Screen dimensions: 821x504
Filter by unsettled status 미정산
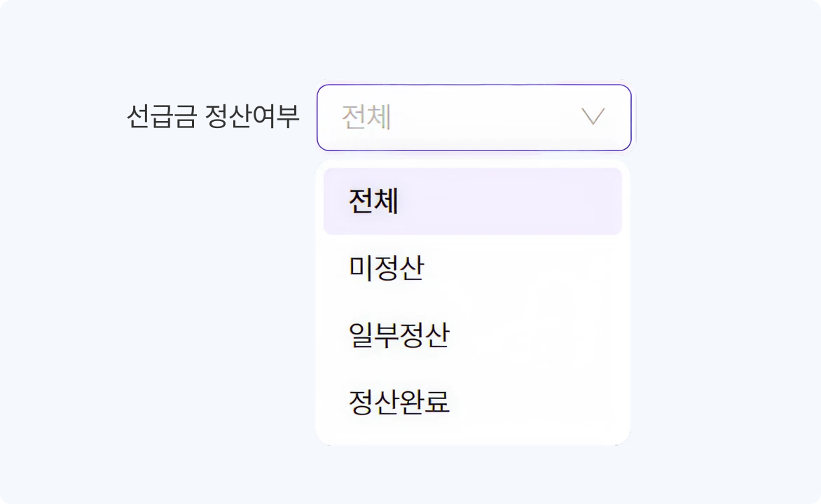387,268
